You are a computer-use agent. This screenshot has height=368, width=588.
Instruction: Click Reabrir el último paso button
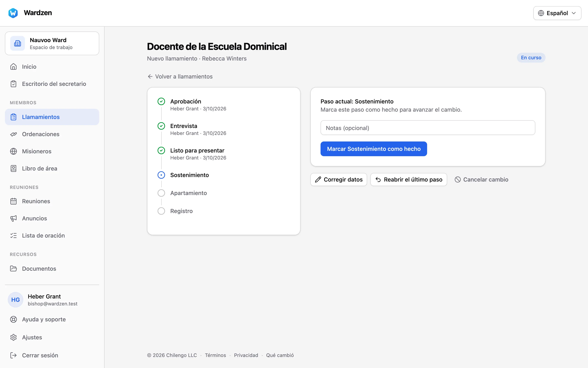point(409,180)
